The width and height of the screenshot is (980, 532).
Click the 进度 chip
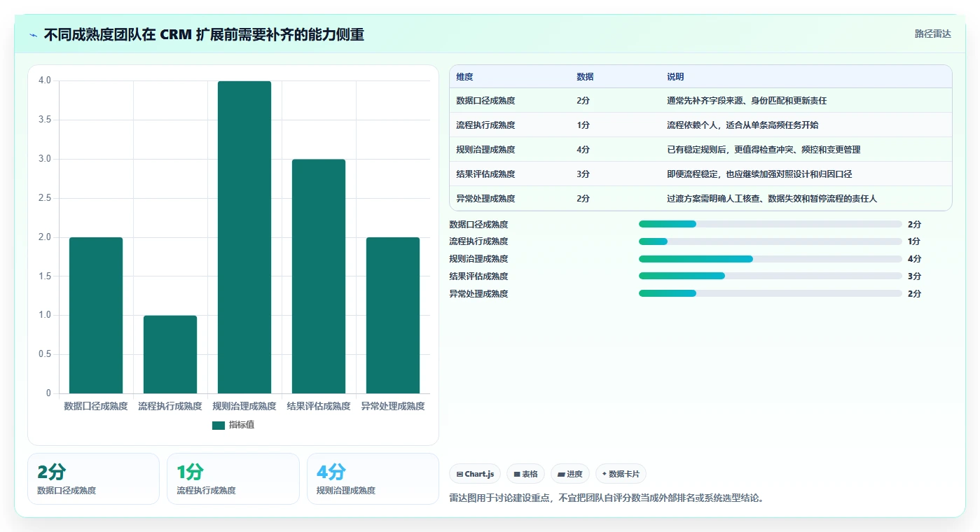pos(570,474)
